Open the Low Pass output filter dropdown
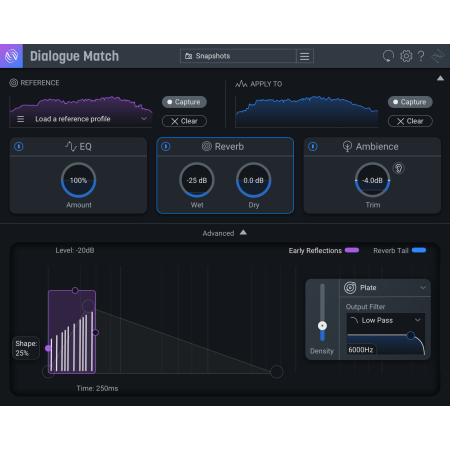Screen dimensions: 450x450 [x=386, y=320]
